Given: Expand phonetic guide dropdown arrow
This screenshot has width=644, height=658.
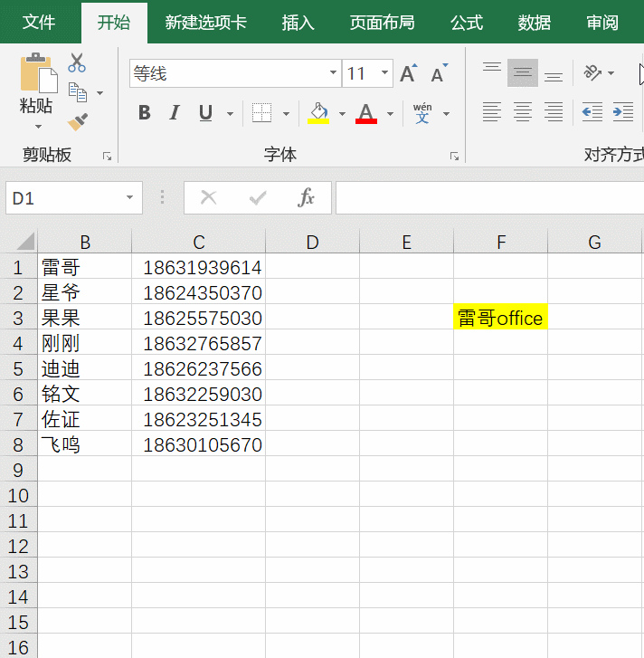Looking at the screenshot, I should 446,114.
